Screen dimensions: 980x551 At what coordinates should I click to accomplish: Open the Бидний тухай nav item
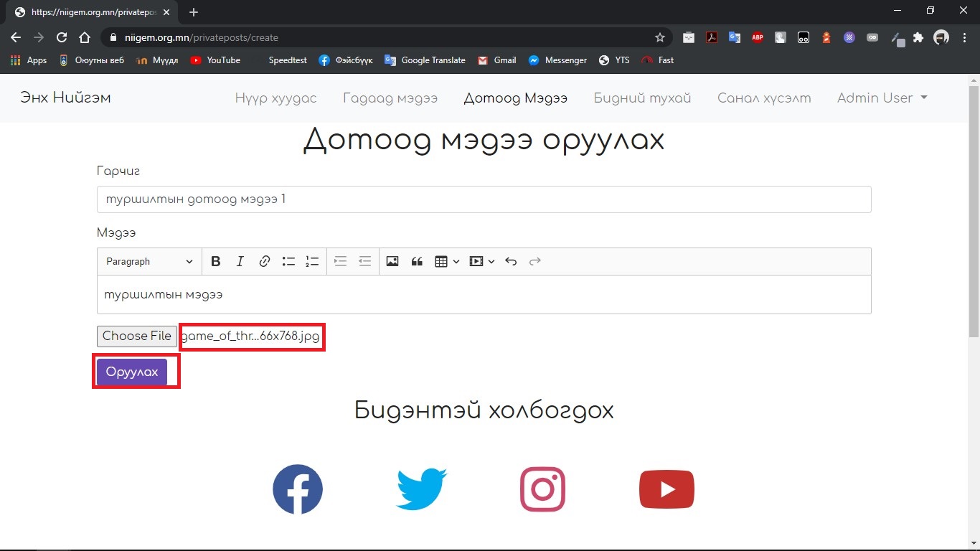642,98
